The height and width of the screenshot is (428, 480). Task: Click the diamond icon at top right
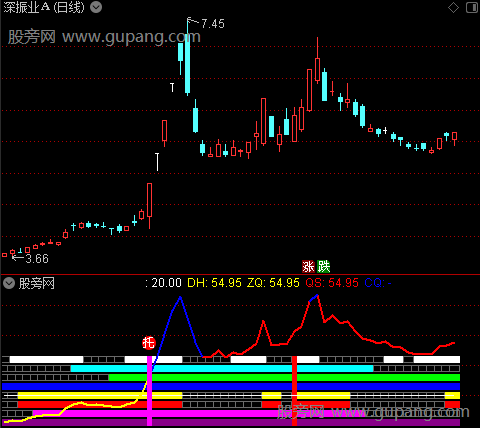pos(453,7)
